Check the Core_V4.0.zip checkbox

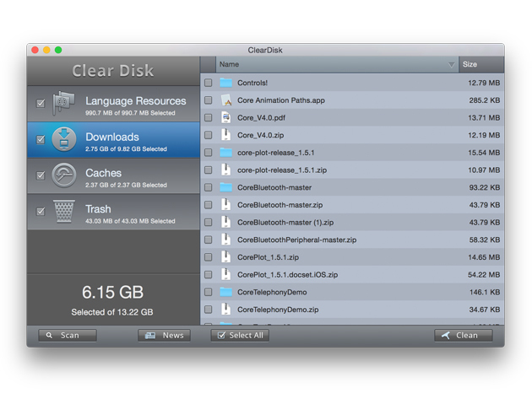coord(209,135)
